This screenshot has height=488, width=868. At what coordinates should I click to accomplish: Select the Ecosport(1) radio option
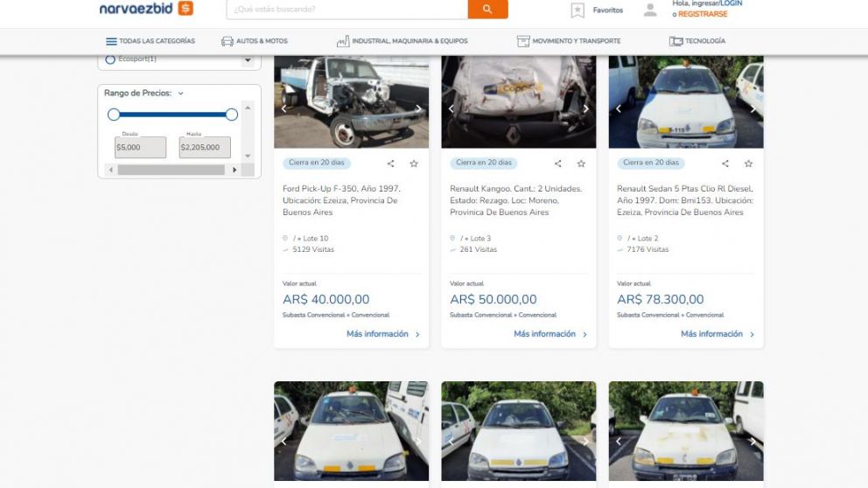[x=110, y=59]
